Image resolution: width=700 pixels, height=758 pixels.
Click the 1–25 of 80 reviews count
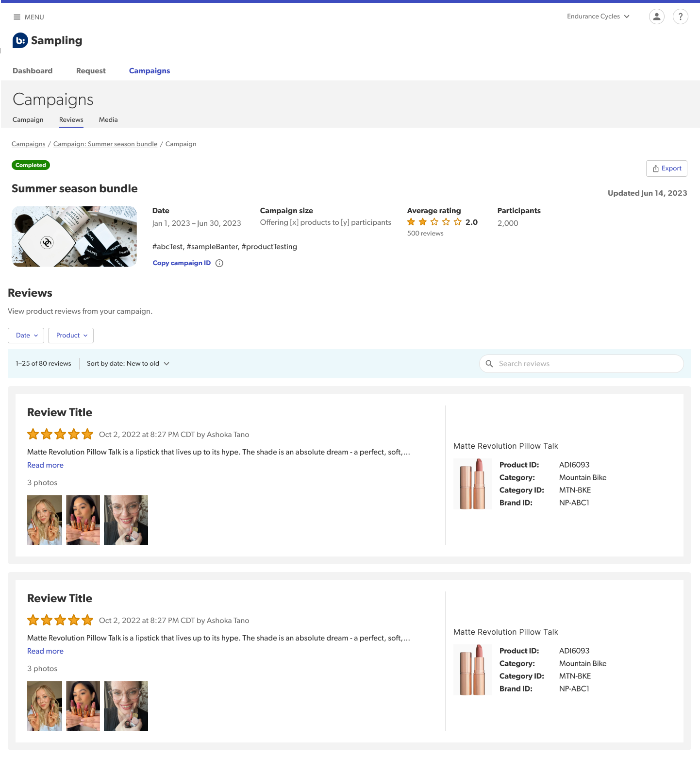click(43, 364)
